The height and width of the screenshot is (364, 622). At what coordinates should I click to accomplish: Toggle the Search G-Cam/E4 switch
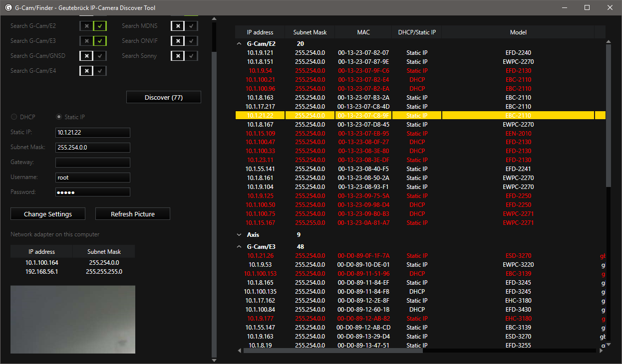click(93, 71)
